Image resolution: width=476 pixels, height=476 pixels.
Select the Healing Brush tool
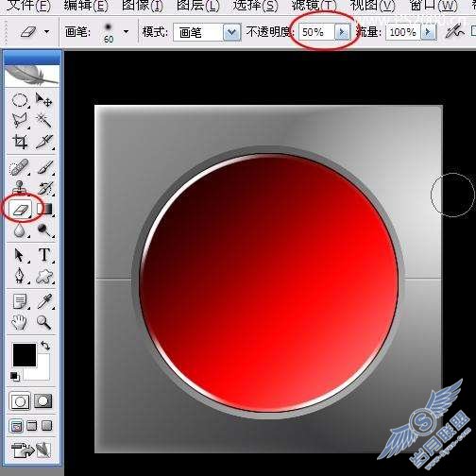[x=20, y=167]
